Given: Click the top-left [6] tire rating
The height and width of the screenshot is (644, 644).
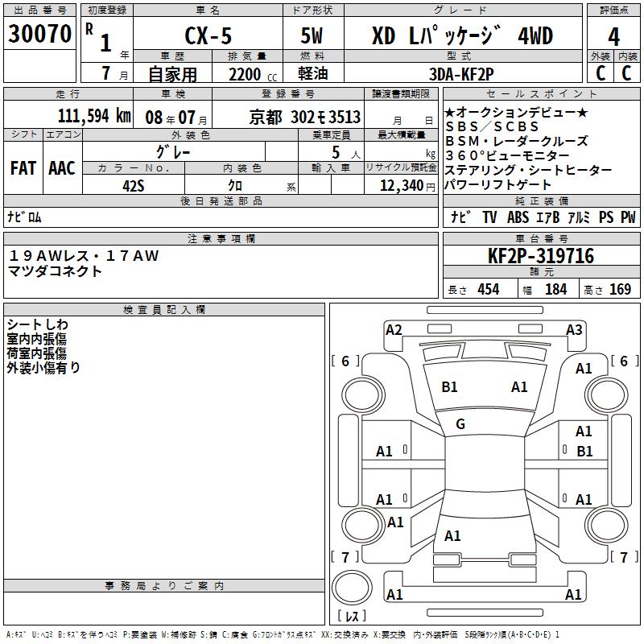Looking at the screenshot, I should coord(345,361).
